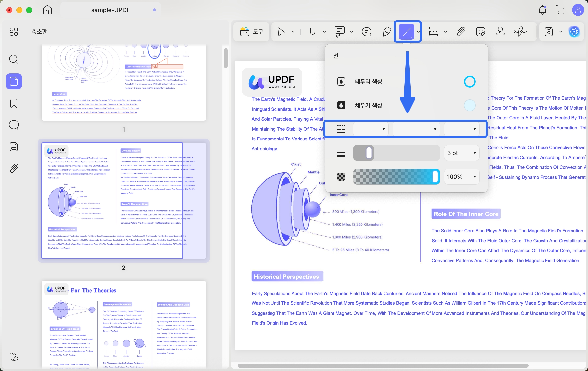
Task: Click the signature tool icon
Action: [520, 32]
